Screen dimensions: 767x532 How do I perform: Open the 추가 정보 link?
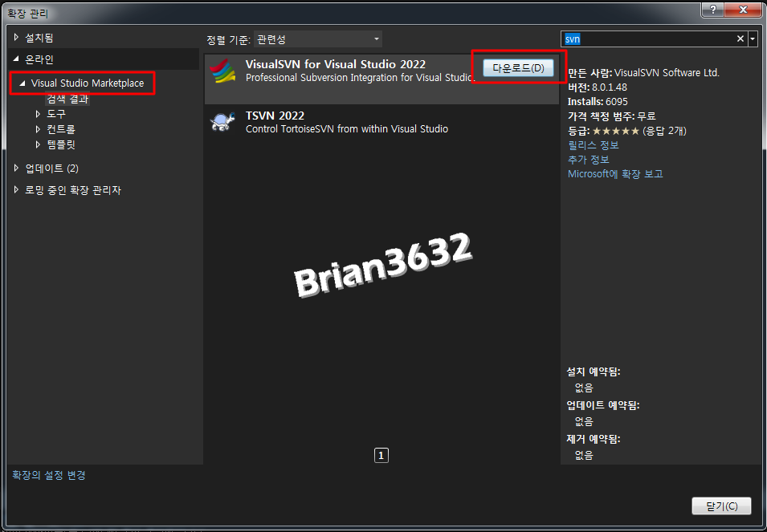point(589,159)
